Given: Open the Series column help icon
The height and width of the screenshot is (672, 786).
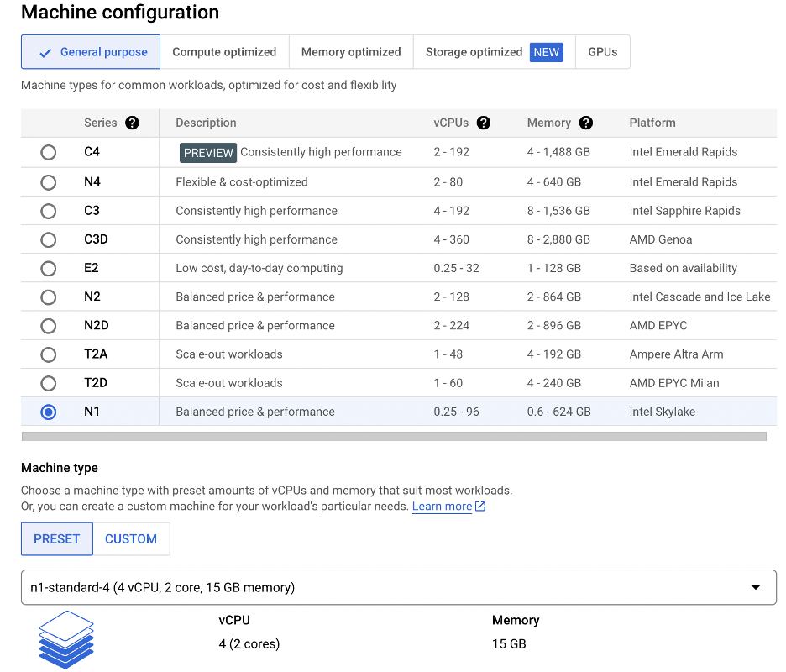Looking at the screenshot, I should [132, 123].
